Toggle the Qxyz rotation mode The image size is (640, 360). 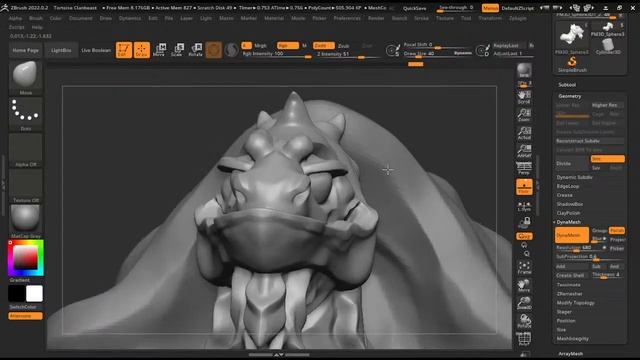[x=524, y=236]
